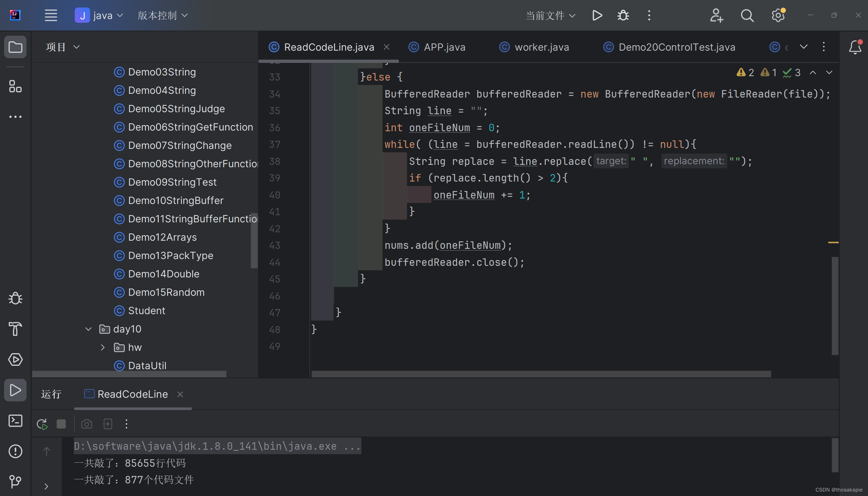Image resolution: width=868 pixels, height=496 pixels.
Task: Switch to ReadCodeLine.java editor tab
Action: coord(329,47)
